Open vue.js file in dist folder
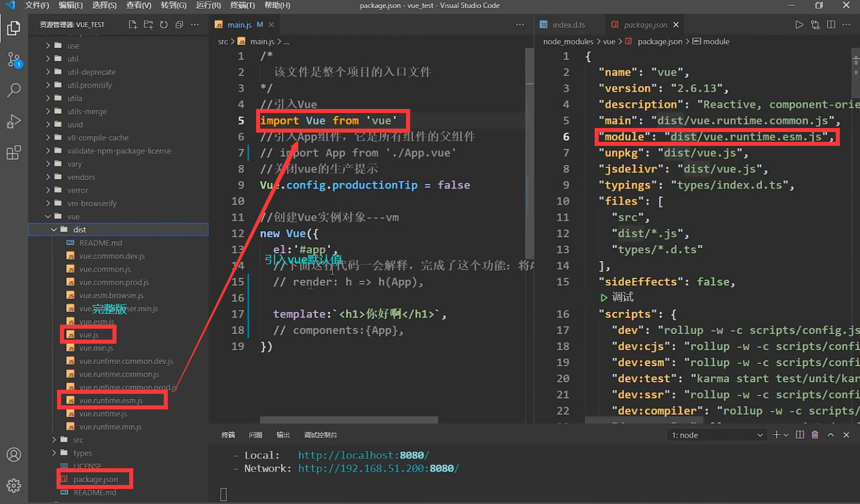Image resolution: width=860 pixels, height=504 pixels. point(89,334)
